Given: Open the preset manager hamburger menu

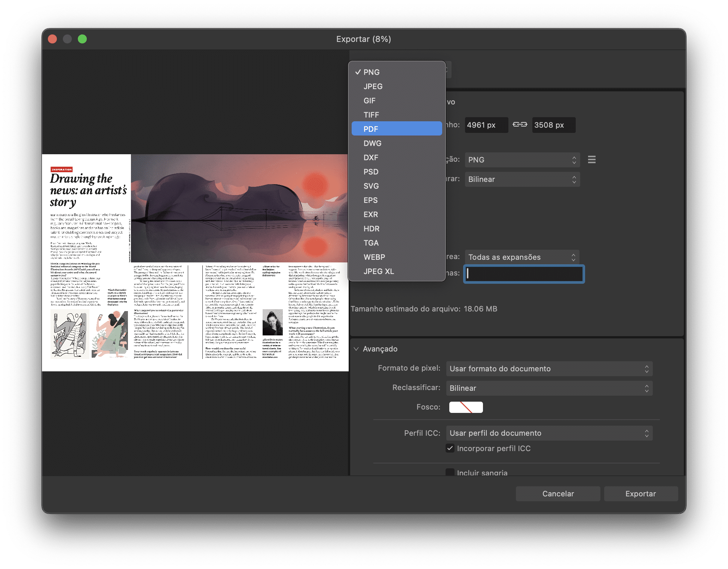Looking at the screenshot, I should click(x=591, y=160).
